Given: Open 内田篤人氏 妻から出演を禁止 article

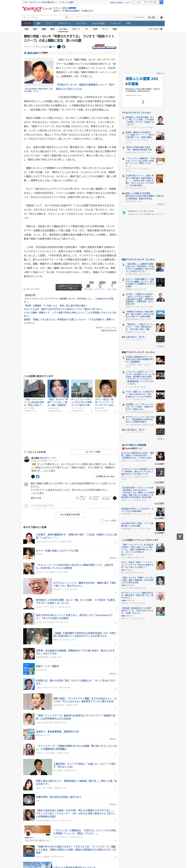Looking at the screenshot, I should coord(76,682).
